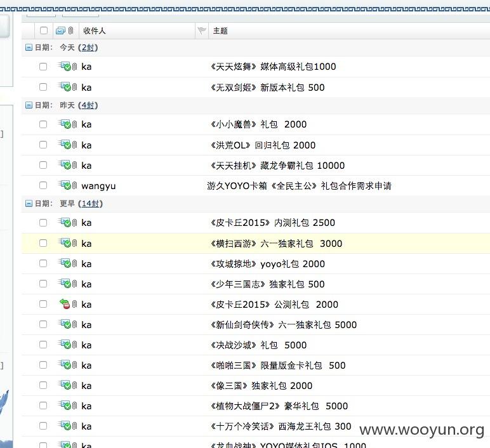
Task: Open email 《少年三国志》独家礼包 500
Action: click(x=267, y=284)
